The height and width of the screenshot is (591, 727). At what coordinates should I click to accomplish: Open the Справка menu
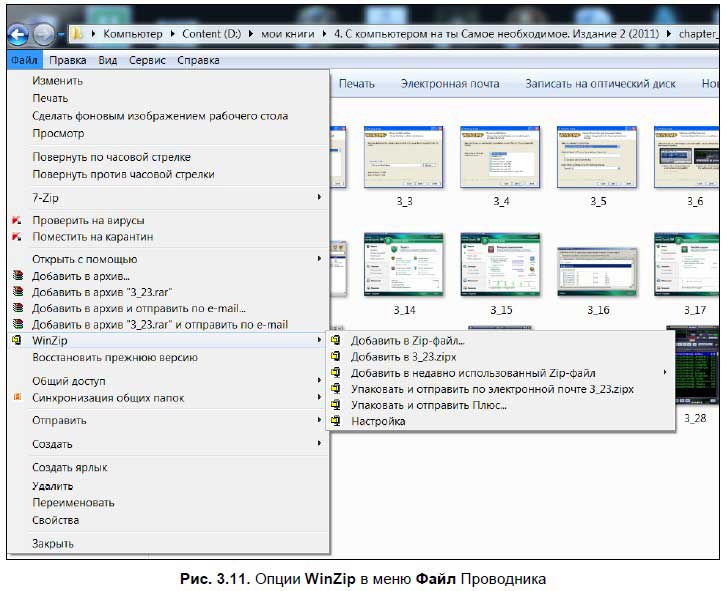[x=198, y=60]
